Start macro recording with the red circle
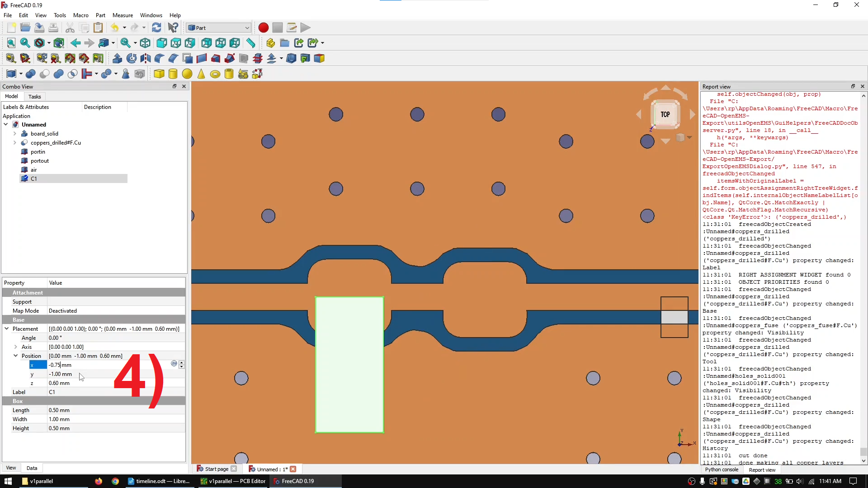Image resolution: width=868 pixels, height=488 pixels. (264, 28)
